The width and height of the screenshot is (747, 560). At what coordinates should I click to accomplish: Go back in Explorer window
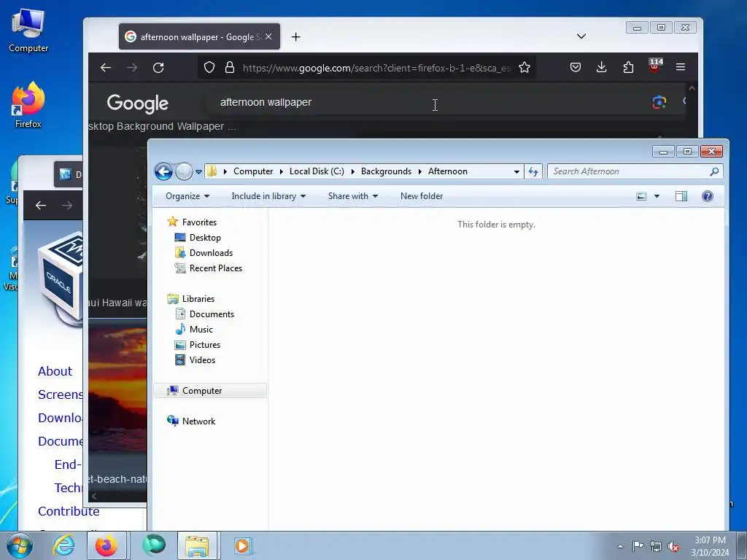(x=163, y=171)
